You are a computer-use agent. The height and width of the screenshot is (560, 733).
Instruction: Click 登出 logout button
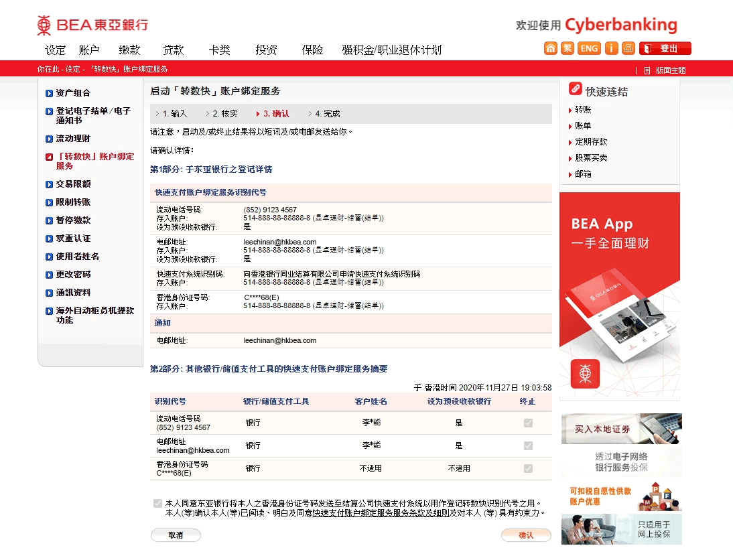665,48
